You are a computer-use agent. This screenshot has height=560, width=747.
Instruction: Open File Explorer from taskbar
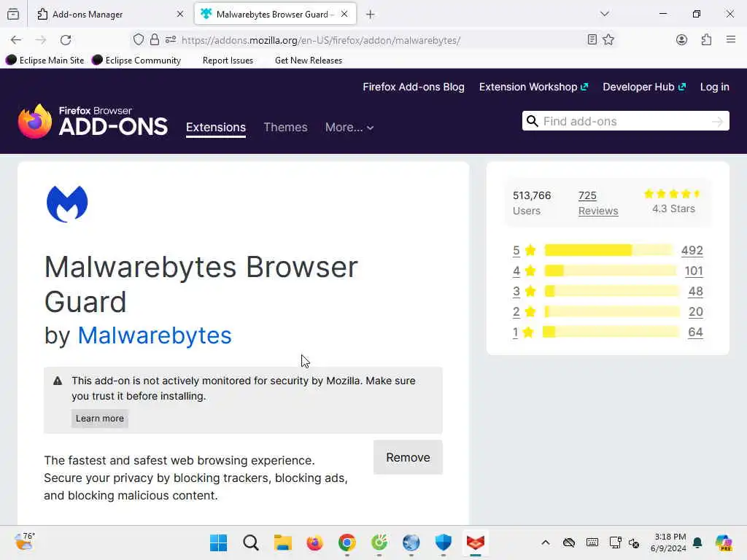[x=283, y=542]
